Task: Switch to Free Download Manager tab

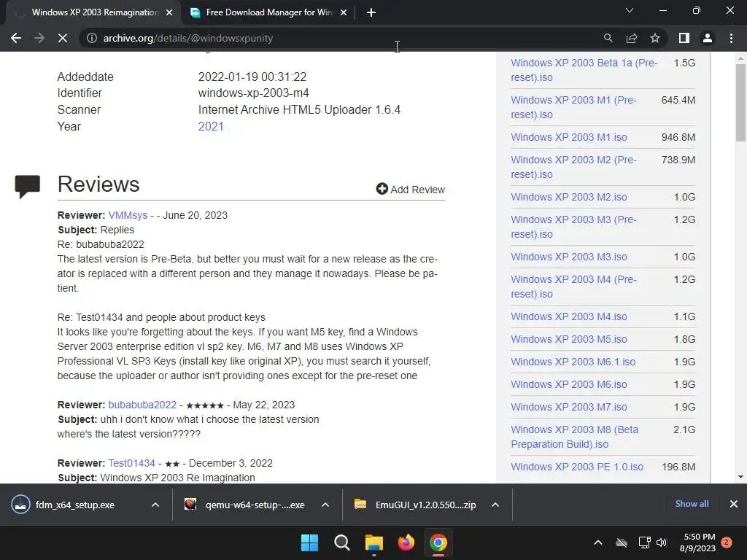Action: click(268, 12)
